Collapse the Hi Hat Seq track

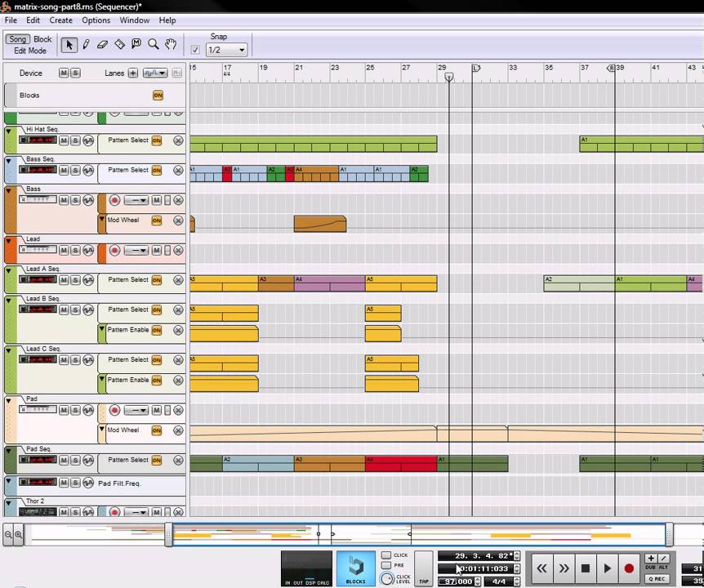[8, 131]
